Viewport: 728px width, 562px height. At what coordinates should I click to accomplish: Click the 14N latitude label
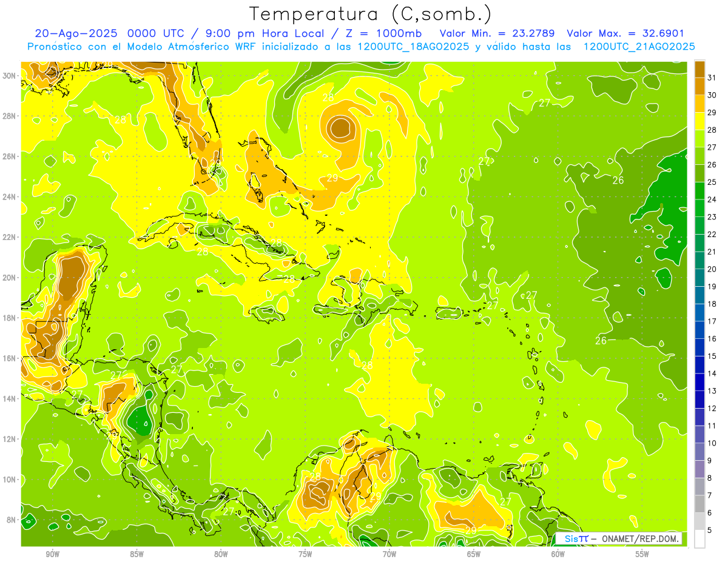[10, 398]
